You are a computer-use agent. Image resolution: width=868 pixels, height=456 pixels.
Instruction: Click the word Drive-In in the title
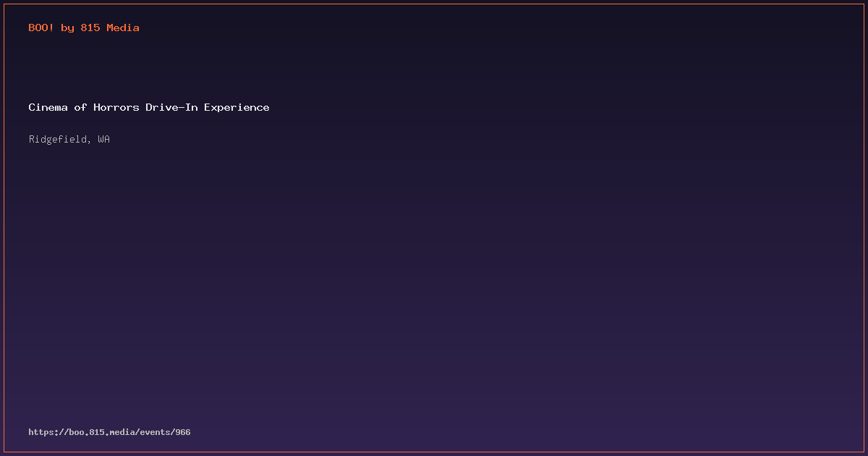tap(171, 107)
